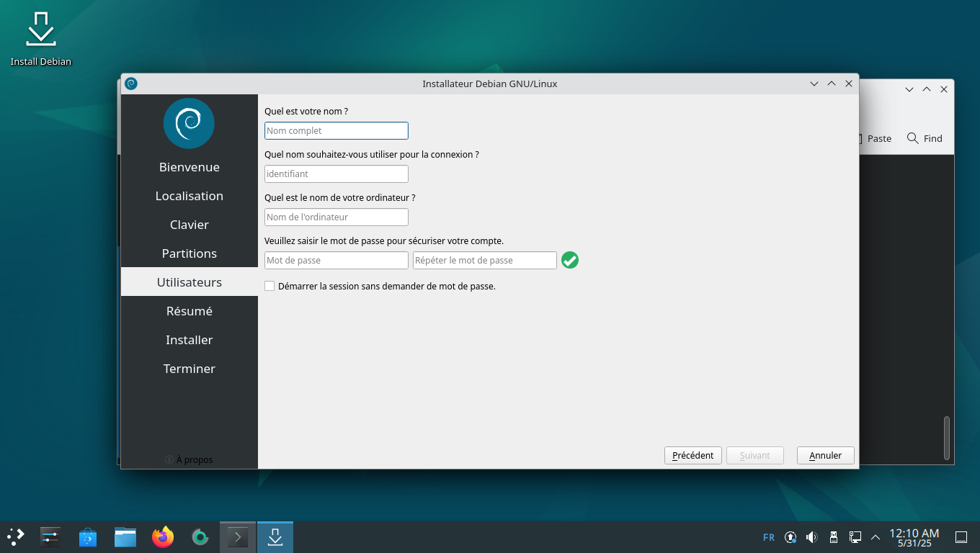Select the Debian installer taskbar entry
Image resolution: width=980 pixels, height=553 pixels.
tap(275, 536)
